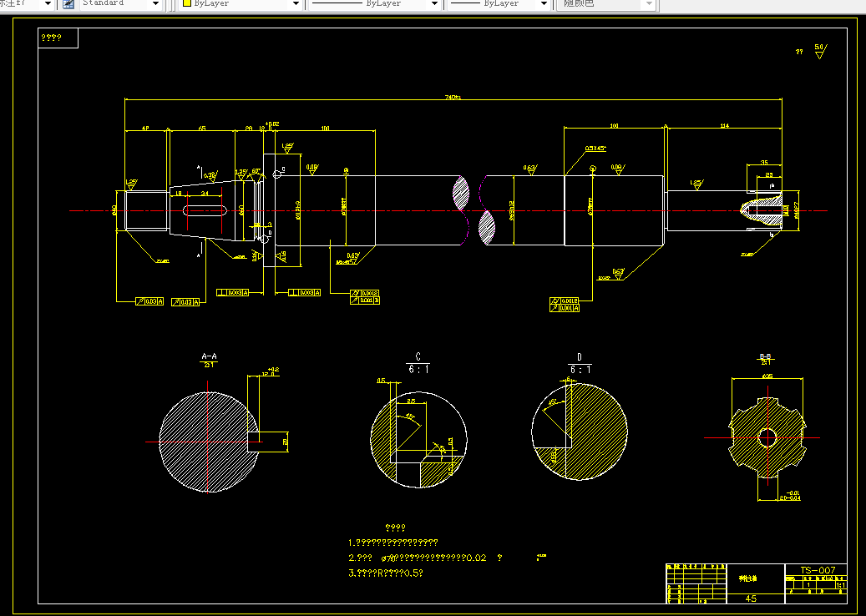Select the 114 length dimension
This screenshot has height=616, width=866.
coord(724,126)
